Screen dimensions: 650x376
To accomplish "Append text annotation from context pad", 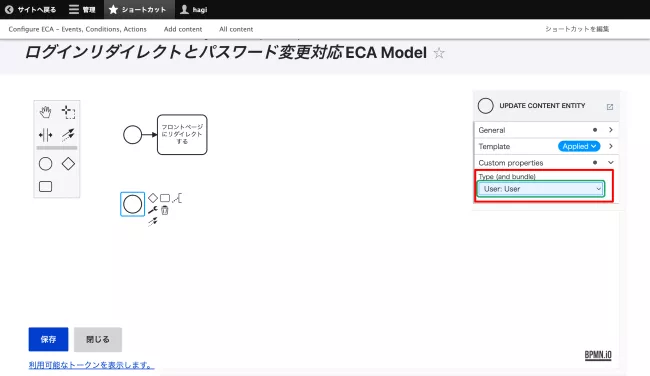I will [x=177, y=198].
